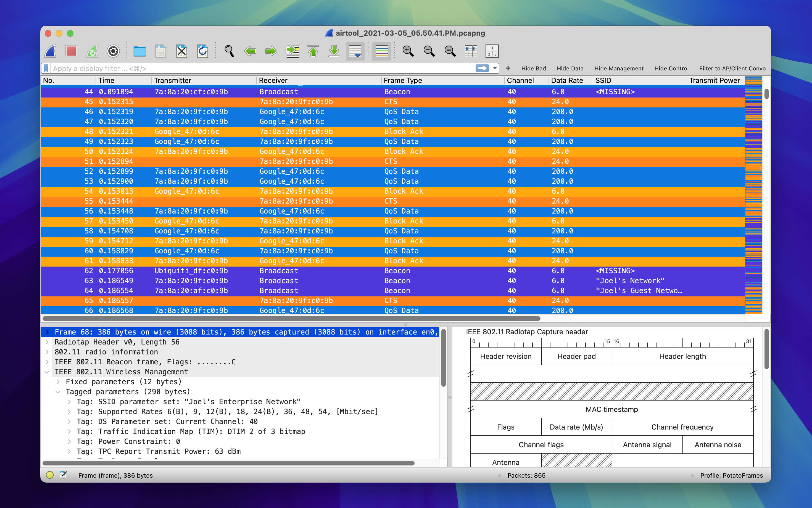
Task: Zoom out of packet text
Action: [x=429, y=51]
